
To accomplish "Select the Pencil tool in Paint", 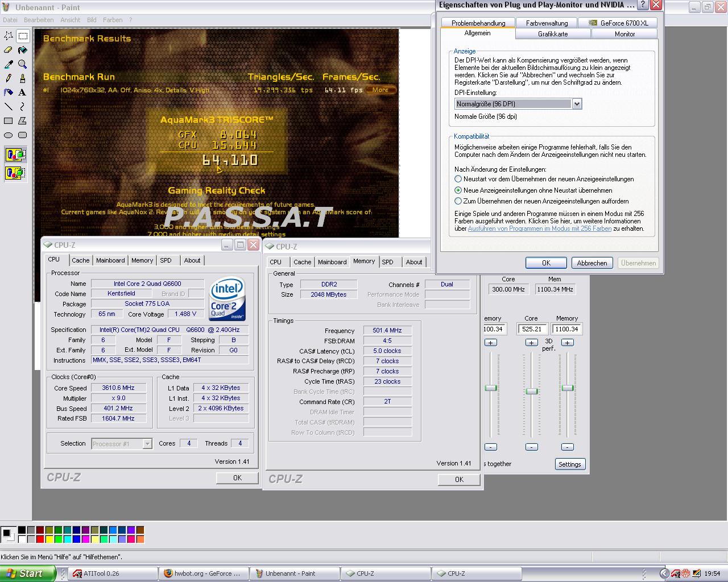I will [9, 78].
